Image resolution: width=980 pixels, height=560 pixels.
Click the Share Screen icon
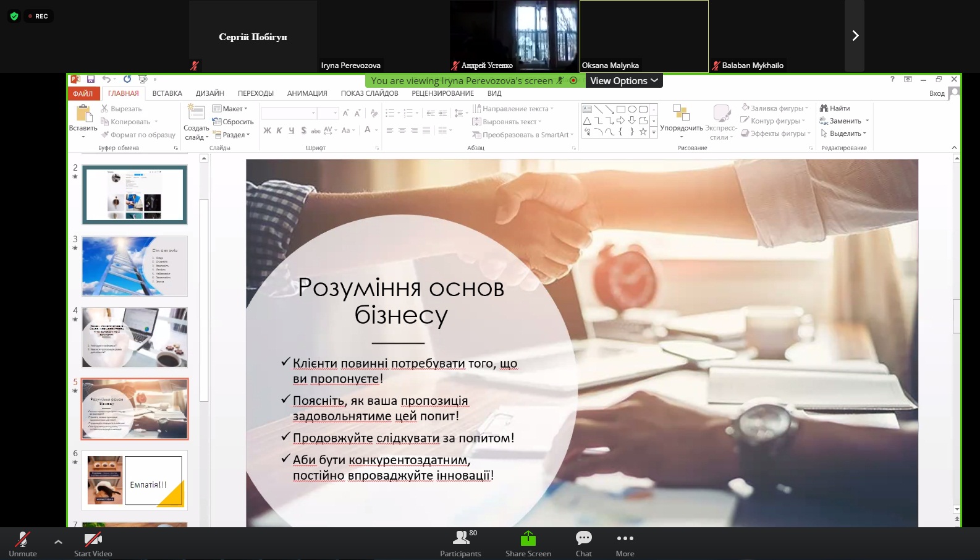528,538
